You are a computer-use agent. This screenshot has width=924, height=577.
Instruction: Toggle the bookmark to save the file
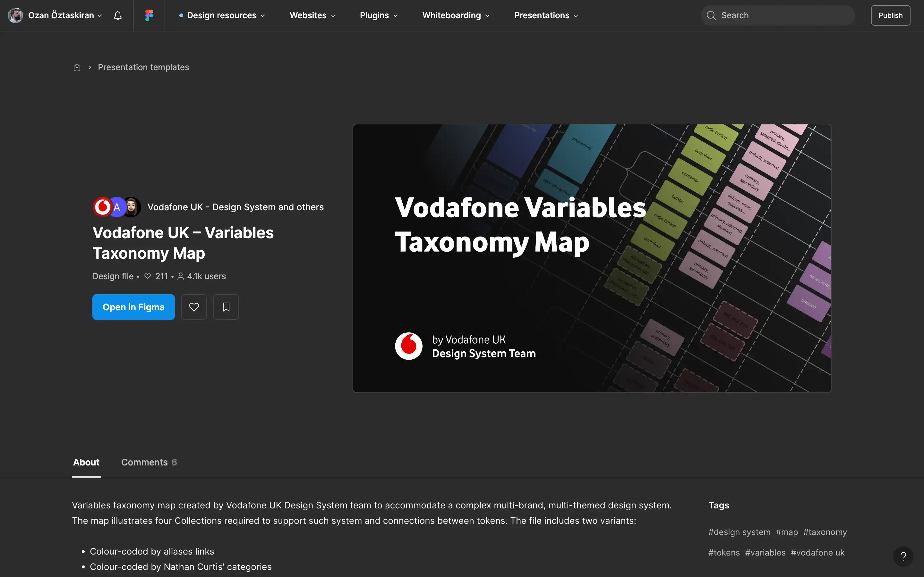click(x=226, y=307)
